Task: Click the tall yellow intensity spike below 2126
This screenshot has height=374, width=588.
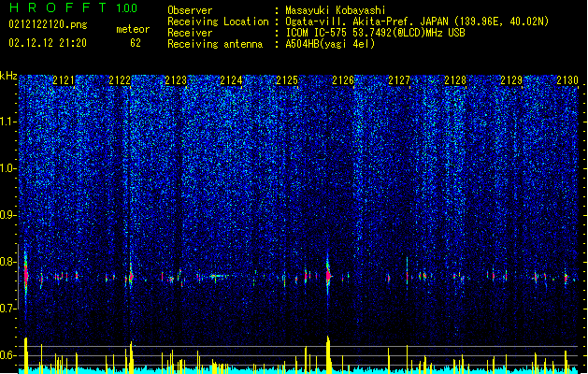Action: [328, 354]
